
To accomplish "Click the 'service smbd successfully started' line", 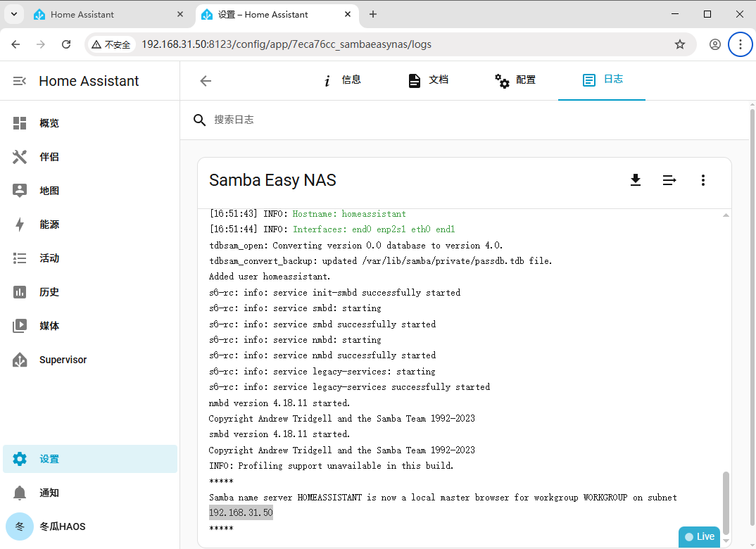I will tap(322, 324).
